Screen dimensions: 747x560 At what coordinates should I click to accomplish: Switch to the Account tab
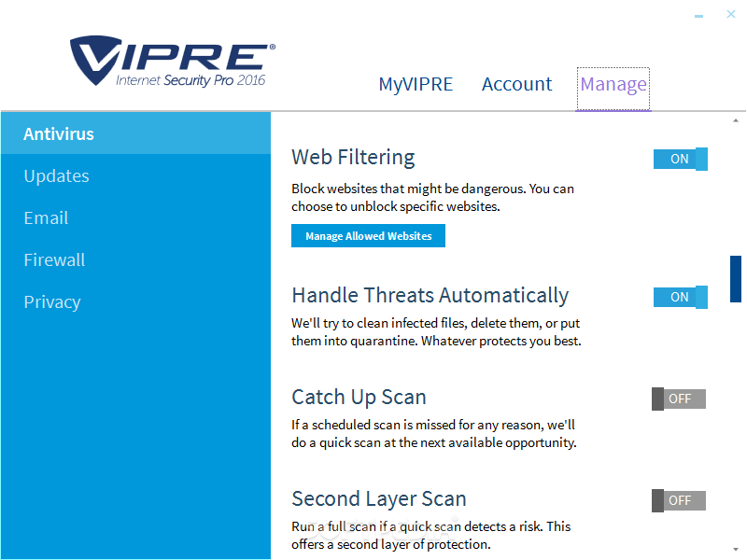pyautogui.click(x=516, y=84)
